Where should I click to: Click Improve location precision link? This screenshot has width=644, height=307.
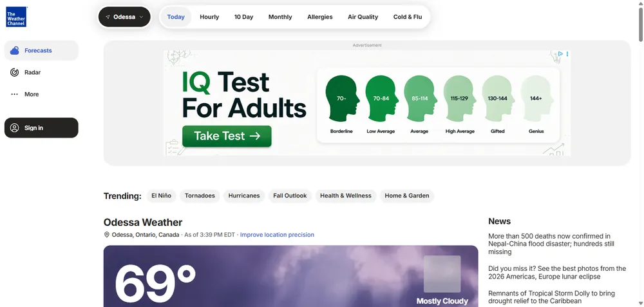point(277,235)
